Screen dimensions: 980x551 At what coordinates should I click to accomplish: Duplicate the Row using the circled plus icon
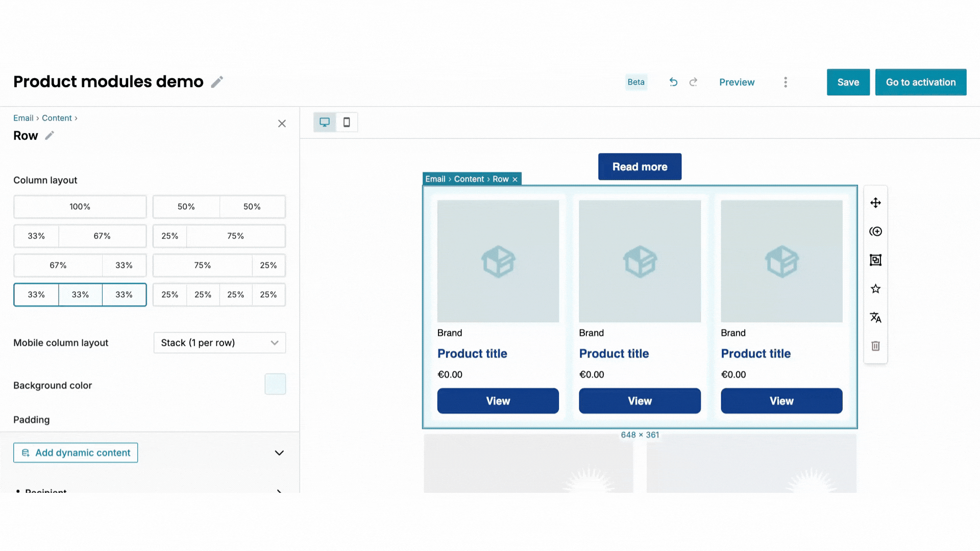point(875,231)
